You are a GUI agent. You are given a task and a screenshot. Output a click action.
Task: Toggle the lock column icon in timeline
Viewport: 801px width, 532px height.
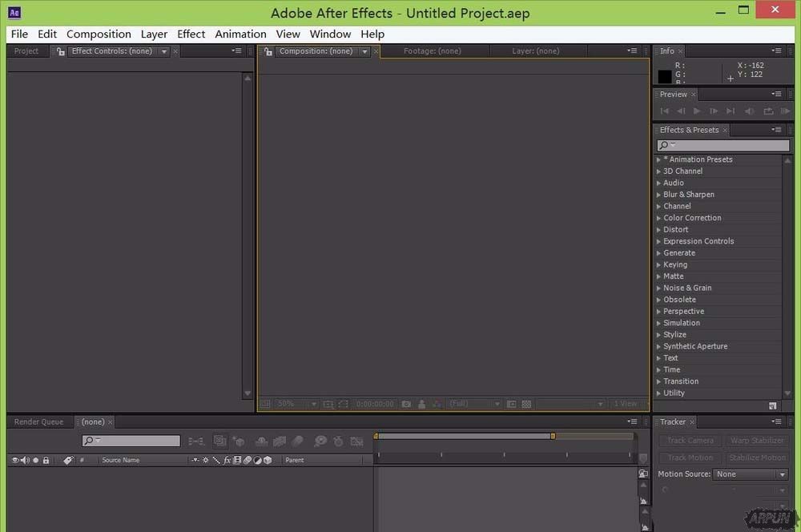pos(46,461)
